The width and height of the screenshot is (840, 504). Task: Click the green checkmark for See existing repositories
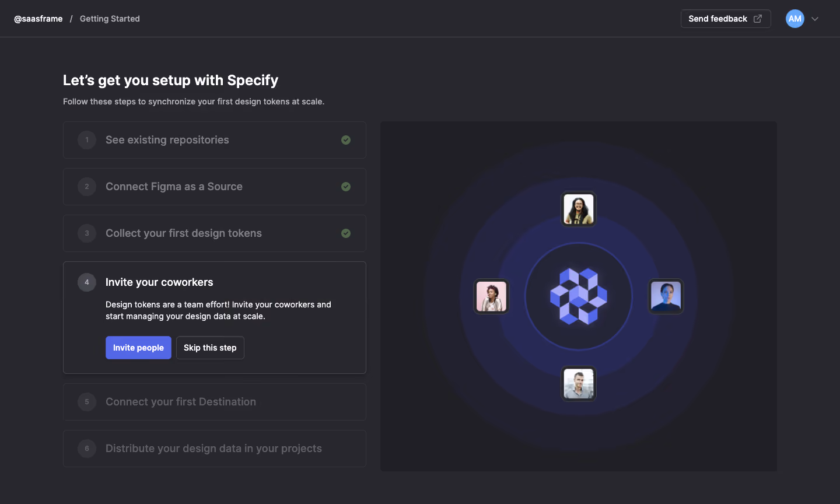pyautogui.click(x=346, y=140)
